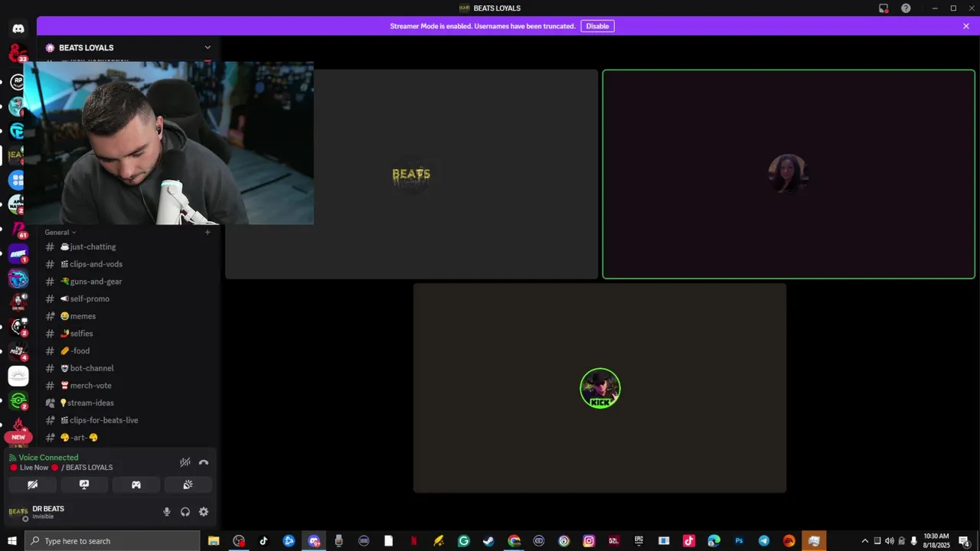This screenshot has width=980, height=551.
Task: Click the share your screen button
Action: click(x=84, y=484)
